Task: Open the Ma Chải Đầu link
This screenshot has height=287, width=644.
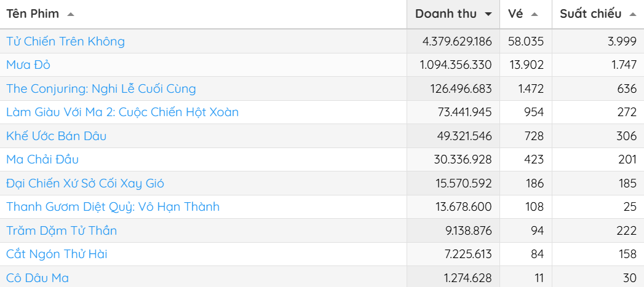Action: coord(42,159)
